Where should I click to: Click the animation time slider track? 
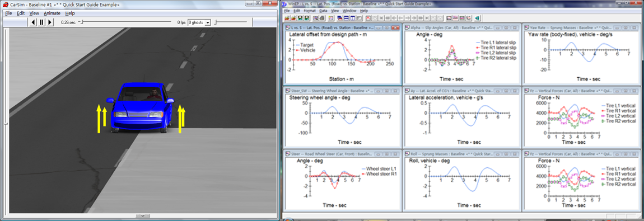125,22
